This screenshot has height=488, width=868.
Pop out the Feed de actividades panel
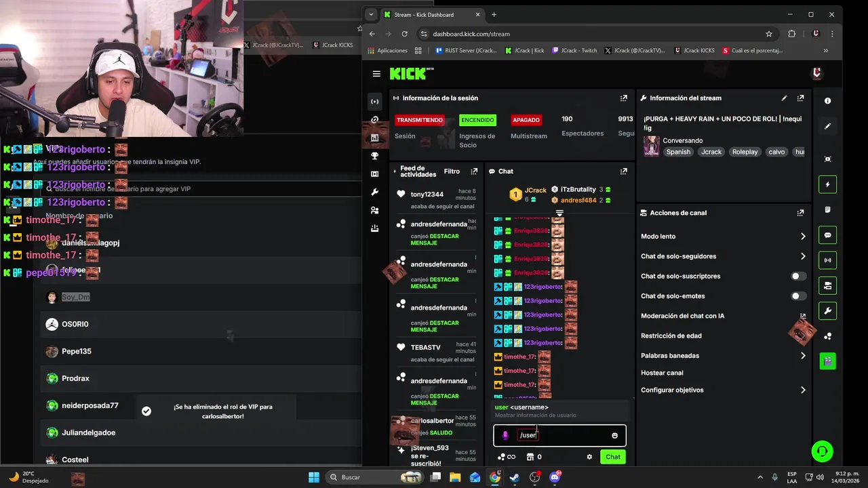474,171
